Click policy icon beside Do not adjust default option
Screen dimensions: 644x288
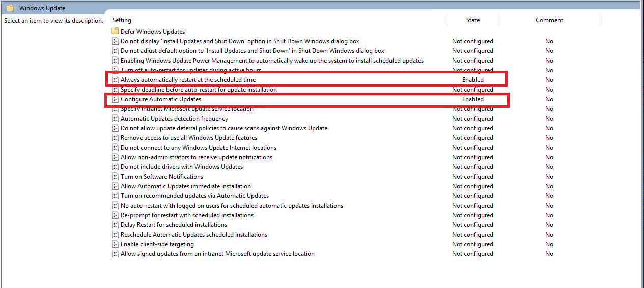115,51
